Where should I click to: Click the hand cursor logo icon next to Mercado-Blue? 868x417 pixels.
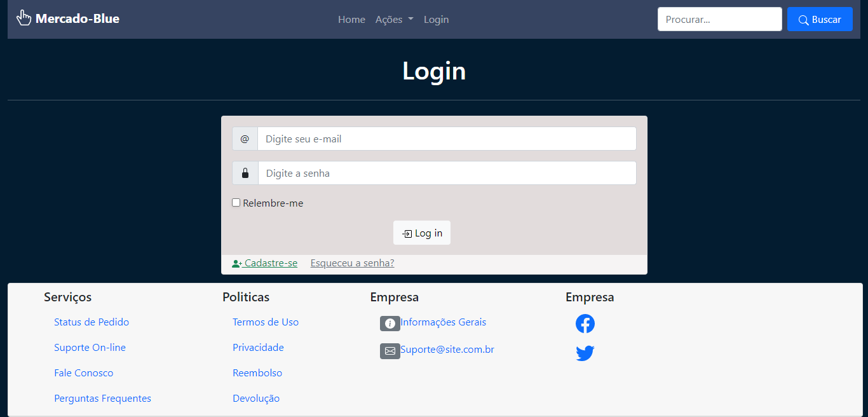[24, 18]
